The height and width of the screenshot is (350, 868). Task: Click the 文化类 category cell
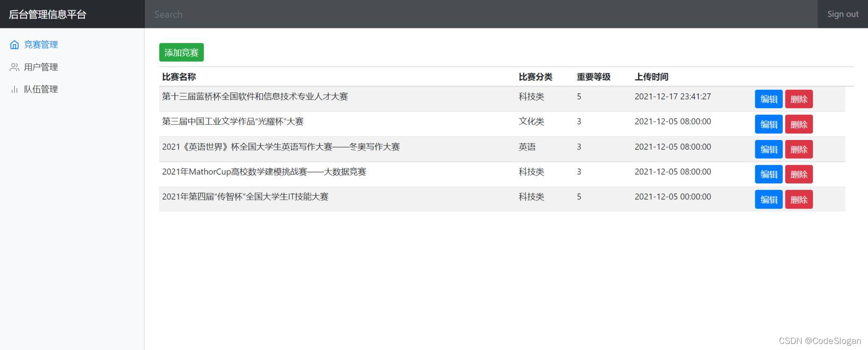531,122
